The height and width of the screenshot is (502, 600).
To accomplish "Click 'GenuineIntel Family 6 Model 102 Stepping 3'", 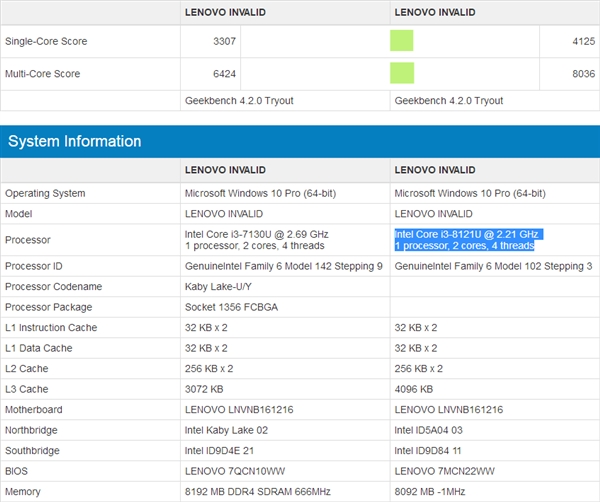I will click(493, 266).
